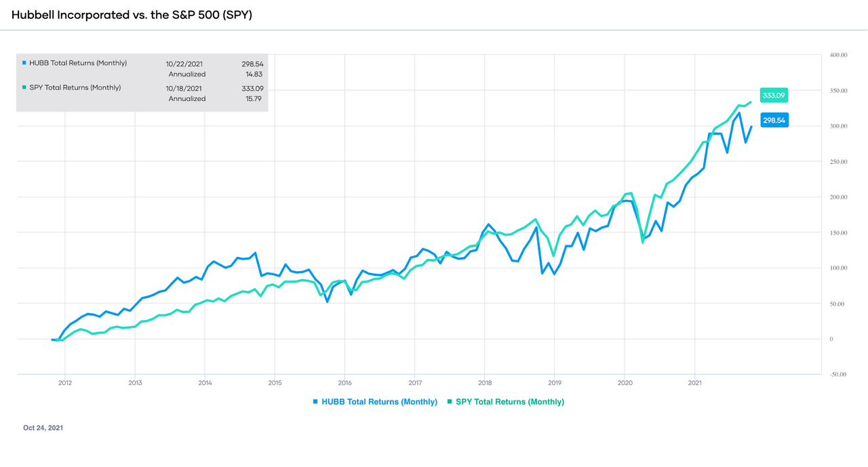Click the blue 298.54 value tag on the chart
The width and height of the screenshot is (868, 467).
[x=773, y=120]
